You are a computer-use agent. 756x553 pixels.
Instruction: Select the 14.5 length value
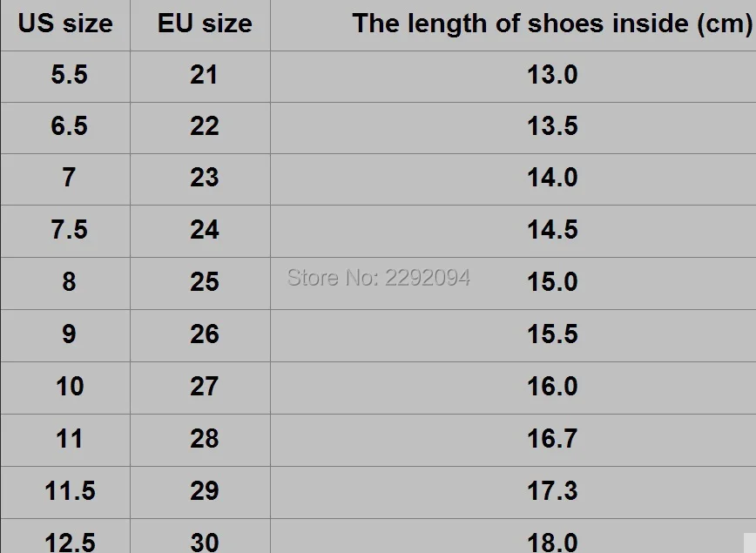(552, 230)
